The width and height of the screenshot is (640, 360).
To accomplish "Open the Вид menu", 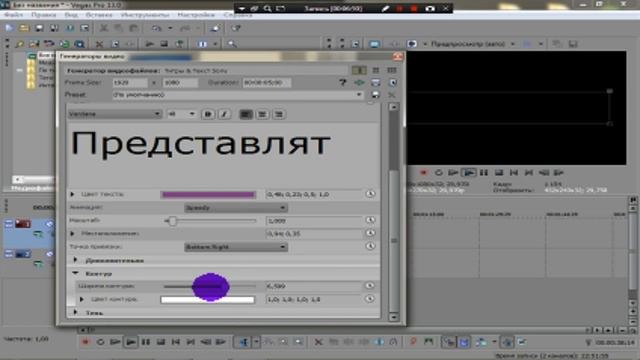I will tap(71, 15).
